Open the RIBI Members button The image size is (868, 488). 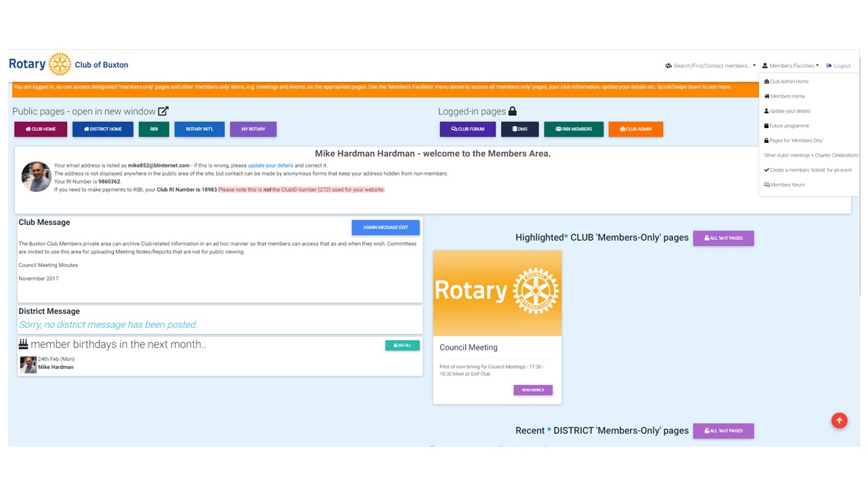click(574, 129)
